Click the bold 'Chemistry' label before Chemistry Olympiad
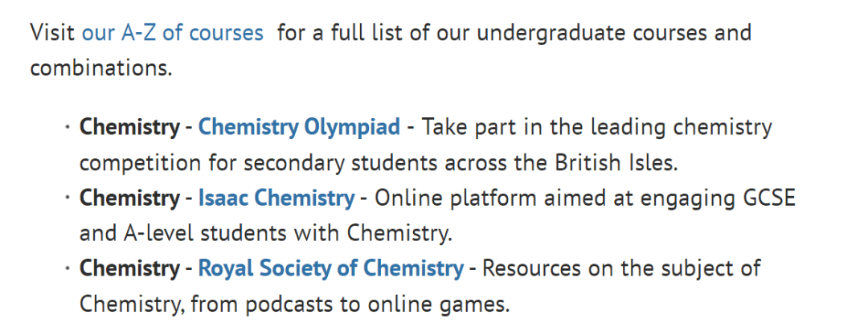868x323 pixels. (x=129, y=127)
